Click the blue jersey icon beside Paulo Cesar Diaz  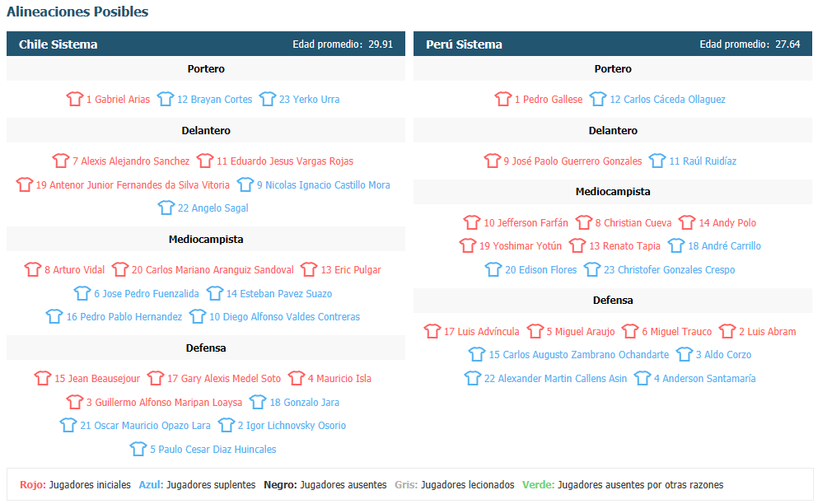pyautogui.click(x=138, y=449)
